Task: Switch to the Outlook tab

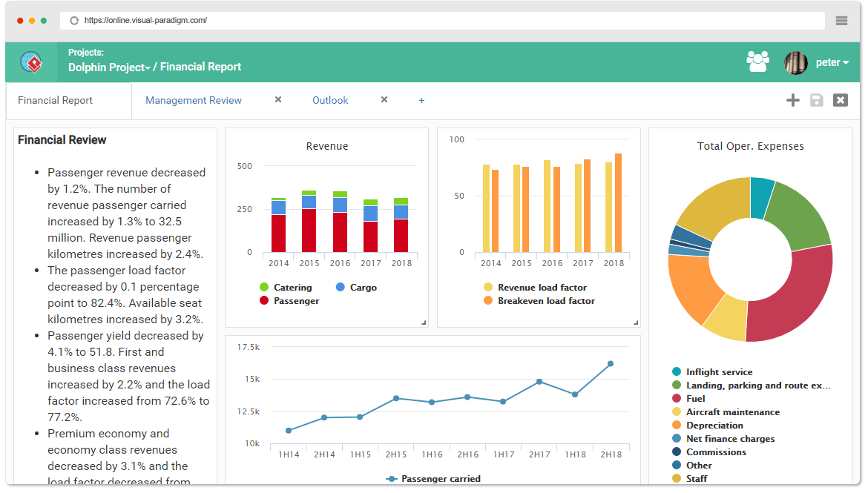Action: coord(330,100)
